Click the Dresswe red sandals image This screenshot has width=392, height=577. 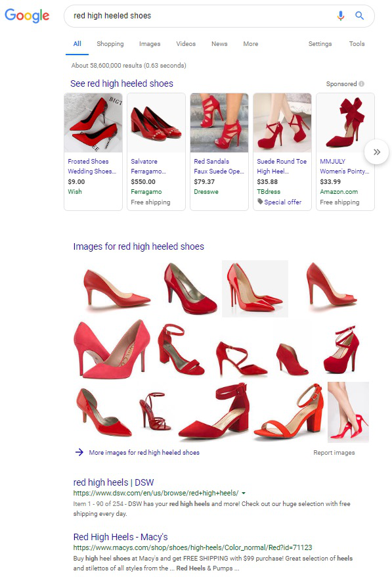[x=219, y=123]
